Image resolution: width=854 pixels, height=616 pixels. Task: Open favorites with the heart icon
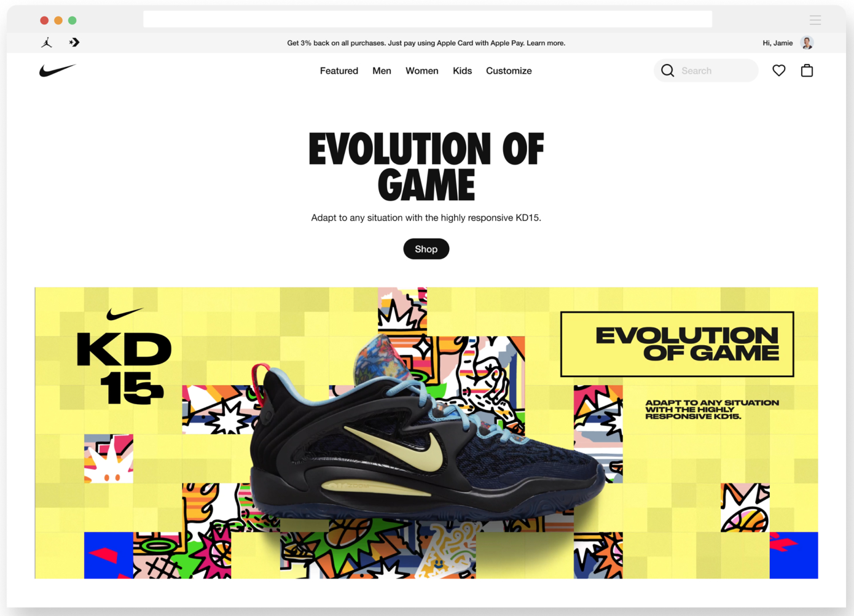click(x=779, y=71)
